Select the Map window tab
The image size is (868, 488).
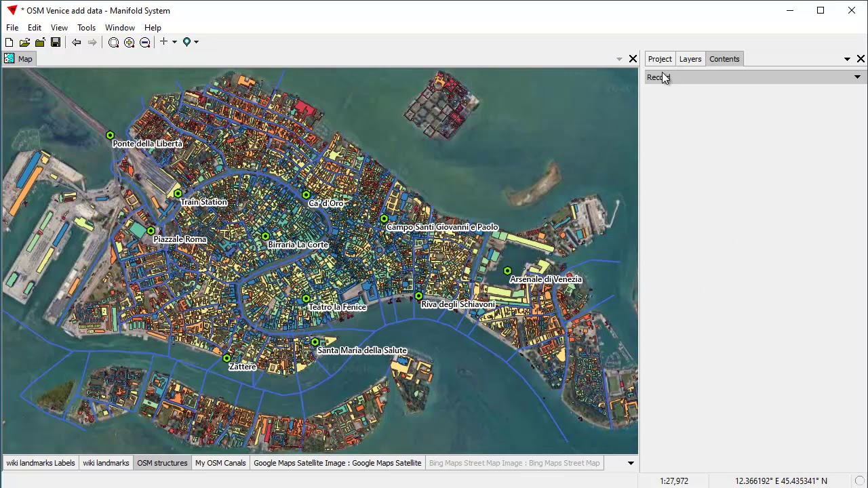[x=19, y=59]
